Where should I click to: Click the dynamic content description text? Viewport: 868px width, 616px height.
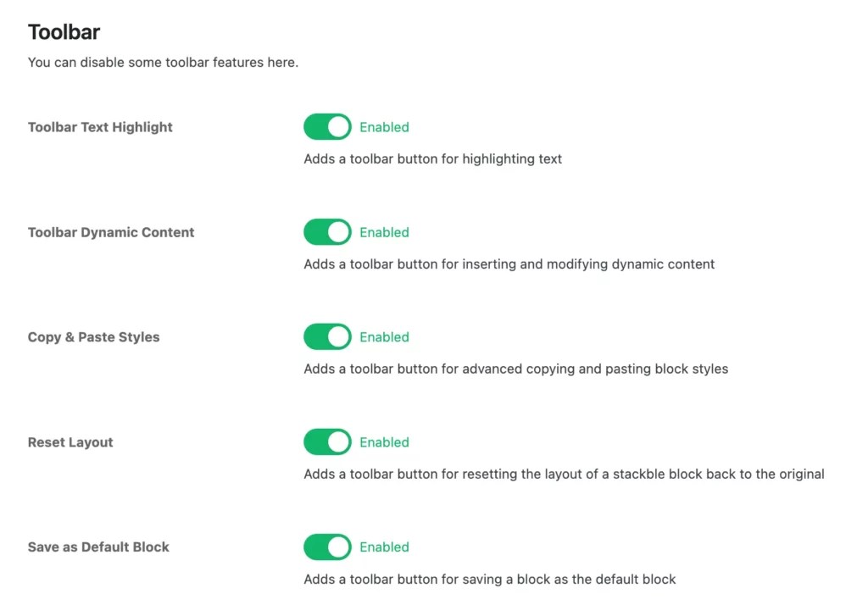pos(509,264)
